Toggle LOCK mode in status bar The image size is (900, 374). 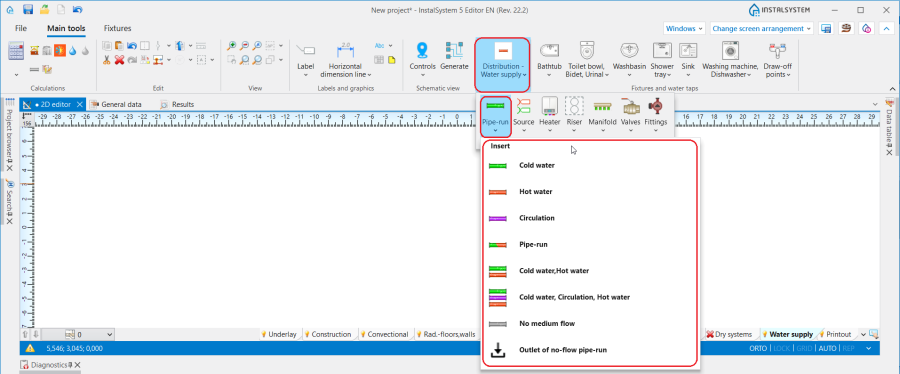pyautogui.click(x=781, y=348)
